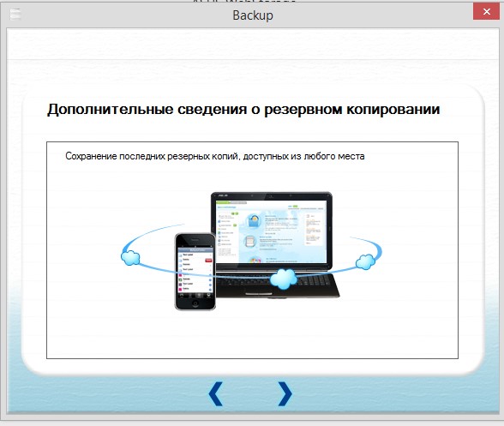504x426 pixels.
Task: Click the document icon on laptop screen
Action: pos(250,242)
